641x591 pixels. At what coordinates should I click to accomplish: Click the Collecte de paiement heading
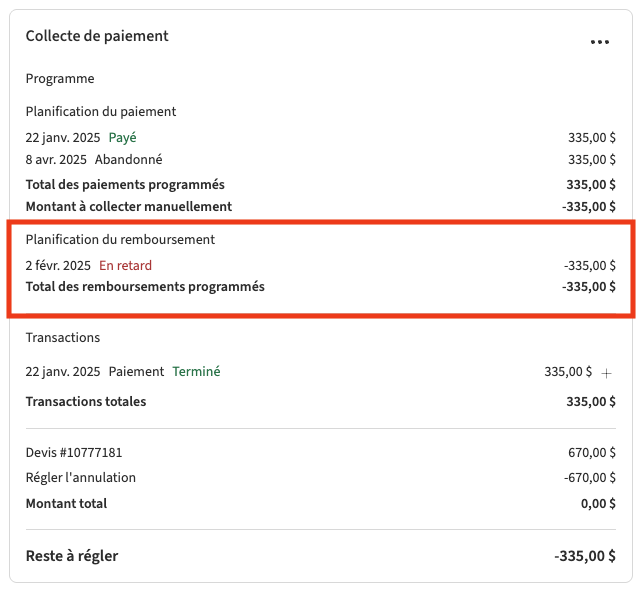[x=97, y=36]
